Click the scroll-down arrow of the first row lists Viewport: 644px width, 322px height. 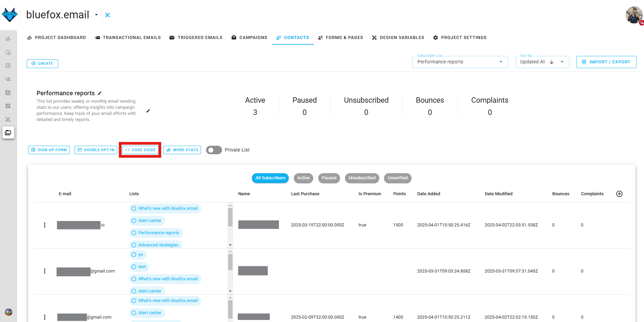(230, 245)
